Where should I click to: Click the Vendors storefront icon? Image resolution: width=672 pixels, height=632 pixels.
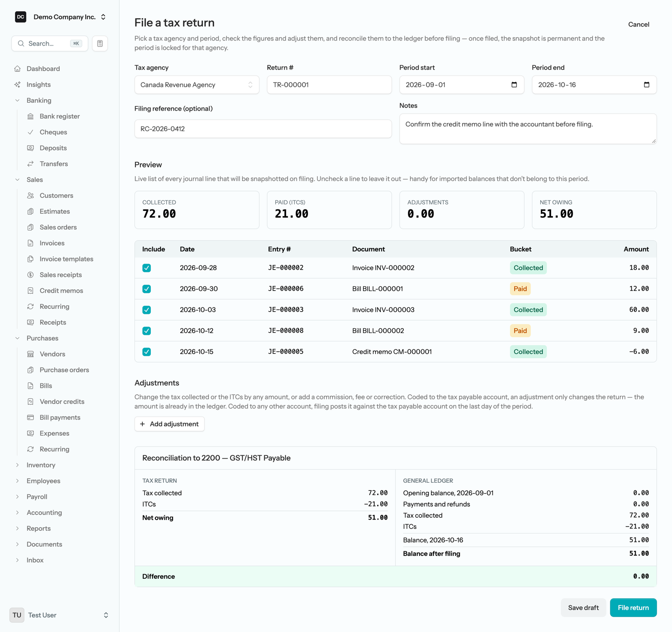[30, 354]
